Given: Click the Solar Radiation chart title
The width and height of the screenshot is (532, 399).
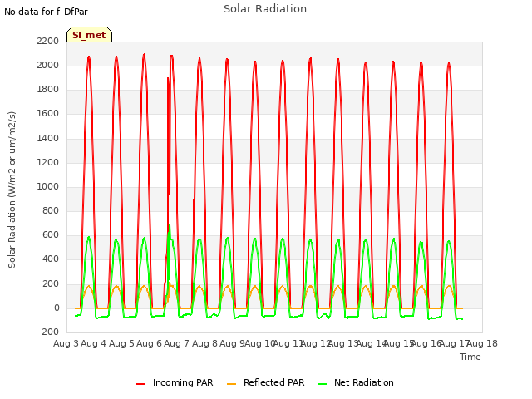Looking at the screenshot, I should tap(265, 9).
